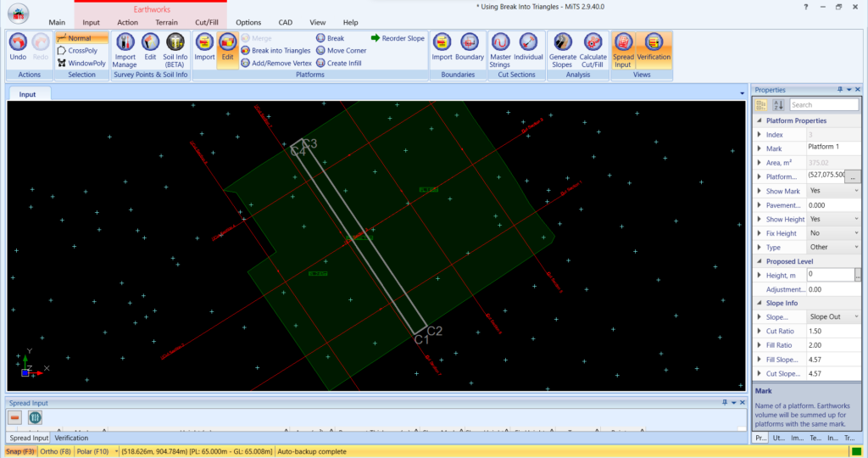Open the CAD ribbon tab

tap(285, 23)
